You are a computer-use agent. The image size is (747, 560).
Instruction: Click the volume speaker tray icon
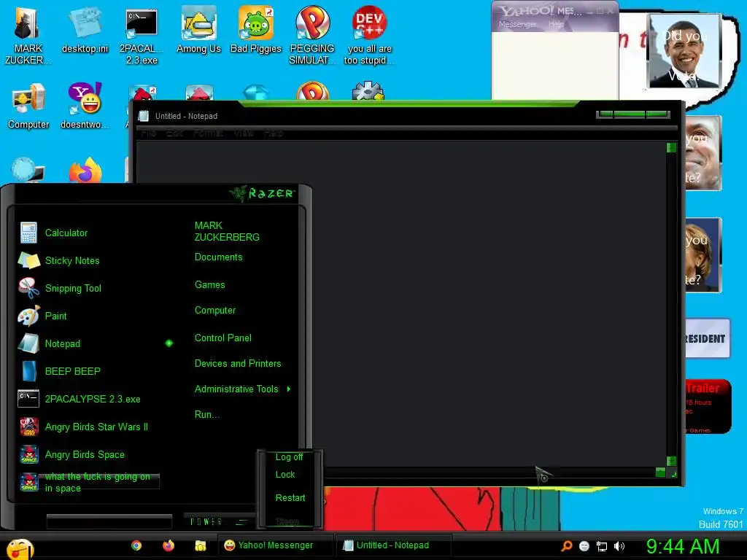[x=619, y=546]
